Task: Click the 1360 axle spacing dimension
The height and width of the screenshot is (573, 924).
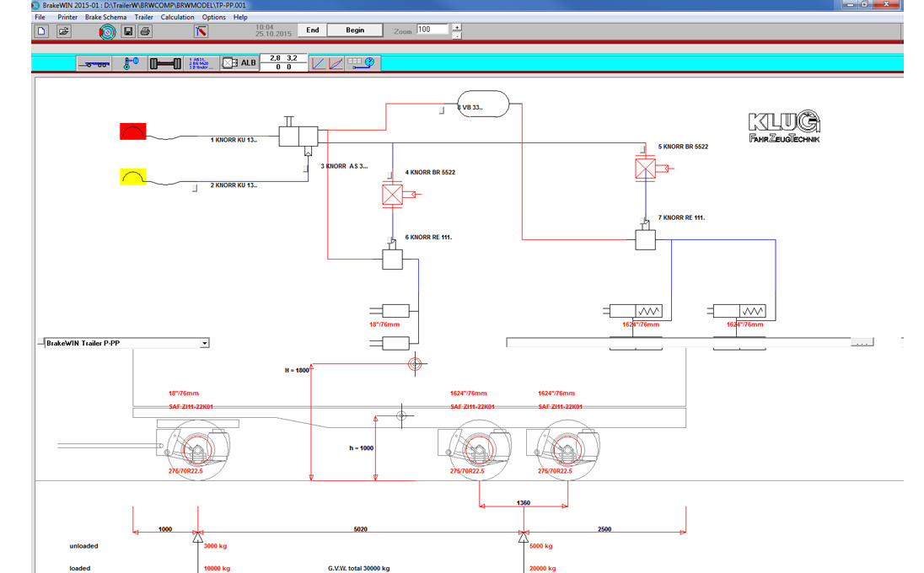Action: (x=524, y=503)
